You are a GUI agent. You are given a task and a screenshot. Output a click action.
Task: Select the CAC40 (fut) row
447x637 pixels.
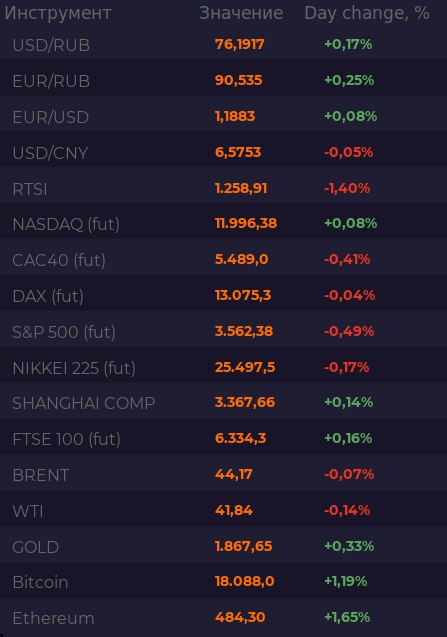pyautogui.click(x=224, y=260)
